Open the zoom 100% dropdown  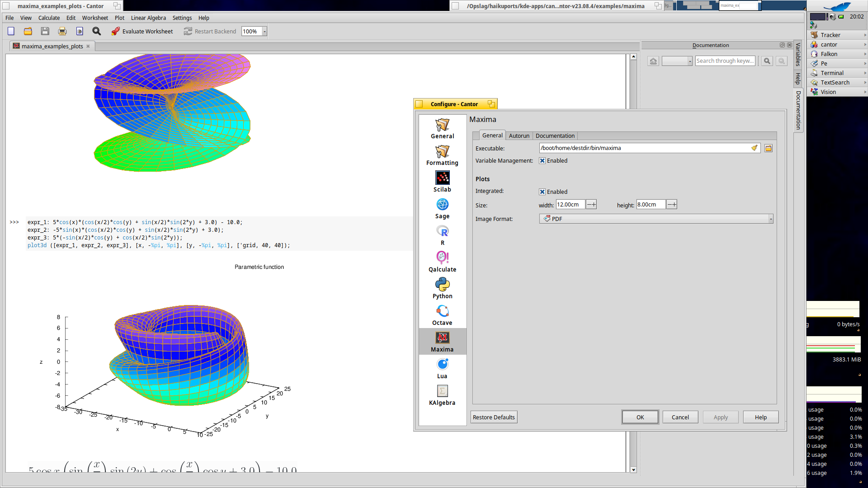pos(264,31)
